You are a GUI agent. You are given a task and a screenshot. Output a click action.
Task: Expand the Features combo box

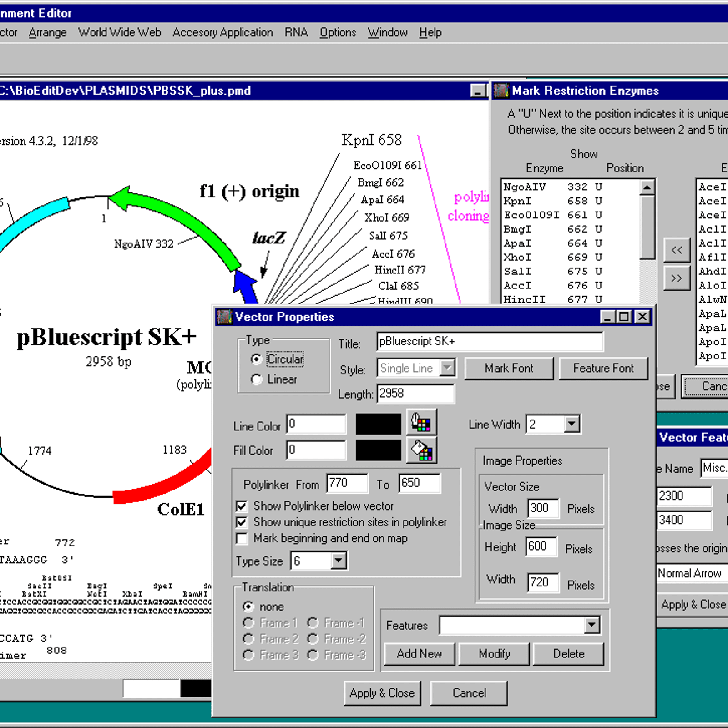[592, 625]
